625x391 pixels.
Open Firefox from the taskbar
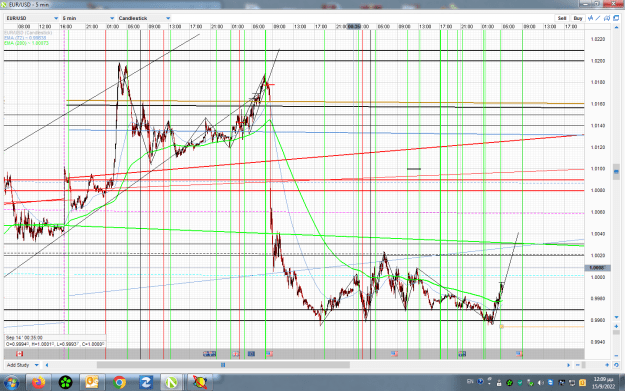click(x=38, y=383)
